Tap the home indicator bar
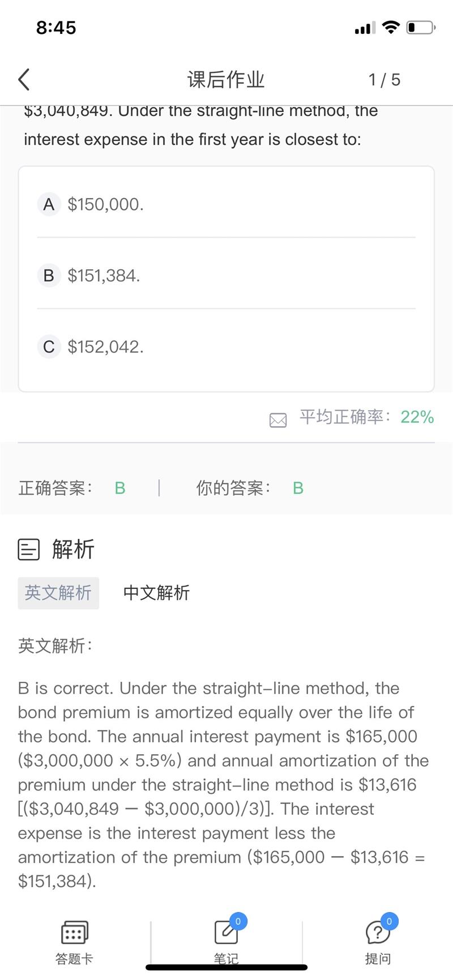 click(x=226, y=968)
